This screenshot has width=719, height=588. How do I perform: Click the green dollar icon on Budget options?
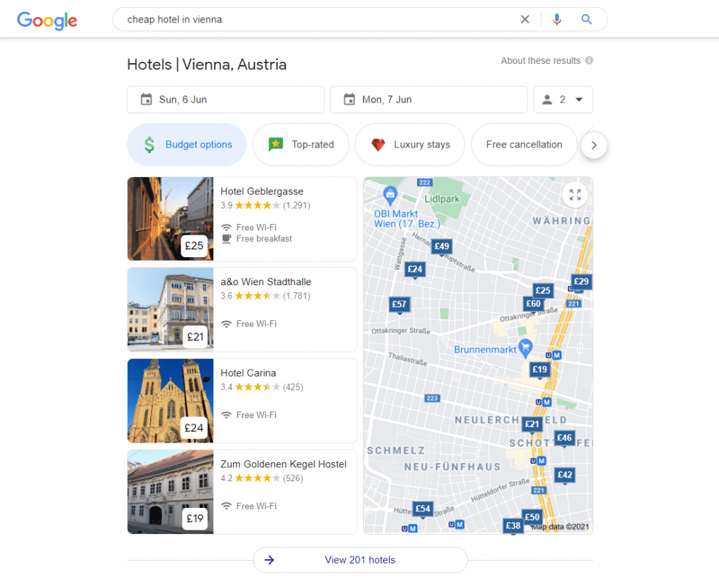click(x=149, y=144)
